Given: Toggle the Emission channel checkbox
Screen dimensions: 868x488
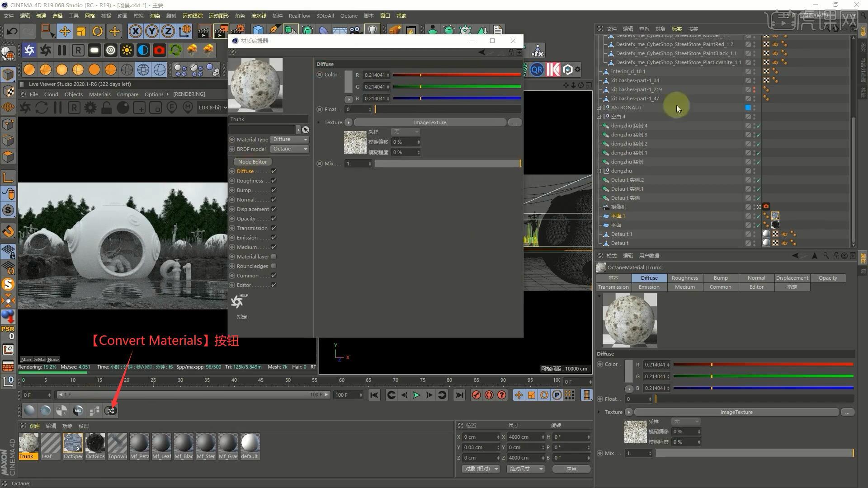Looking at the screenshot, I should click(274, 238).
